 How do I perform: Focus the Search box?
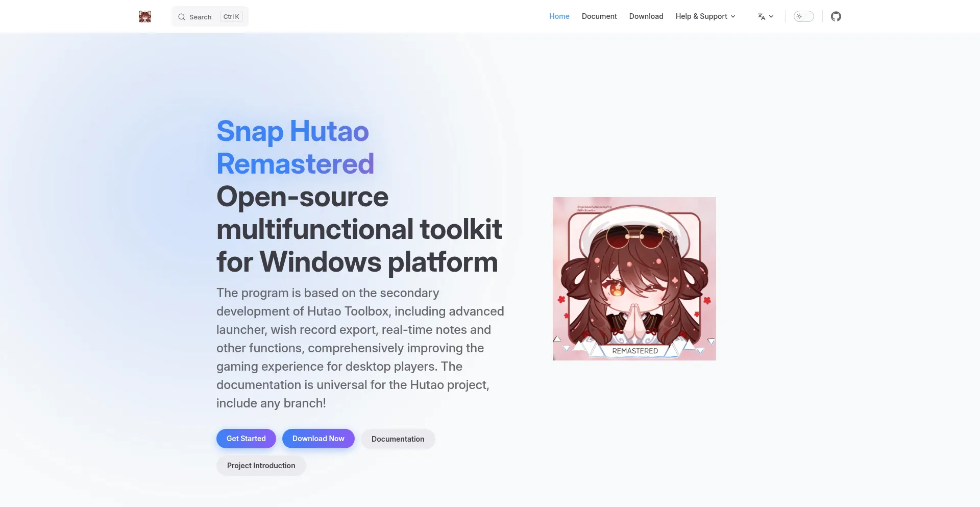tap(210, 16)
